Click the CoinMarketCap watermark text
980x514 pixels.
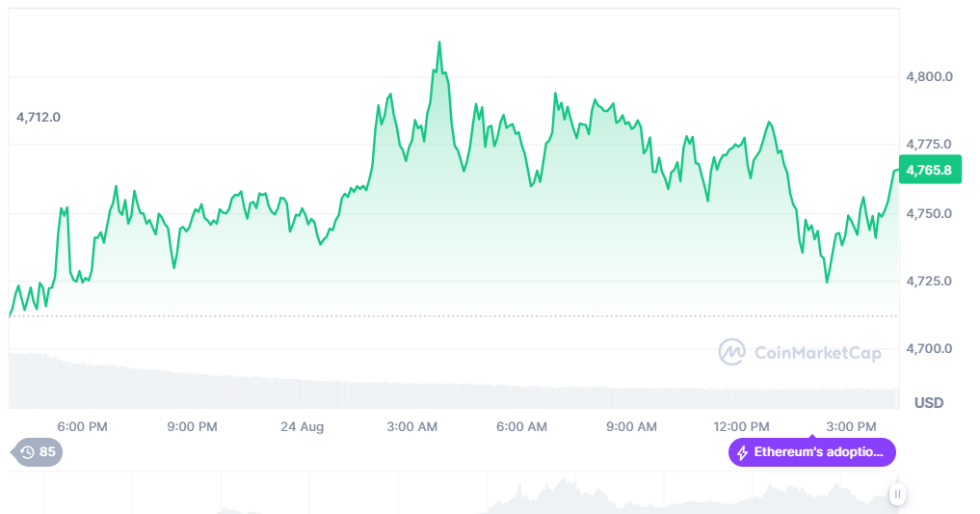817,353
